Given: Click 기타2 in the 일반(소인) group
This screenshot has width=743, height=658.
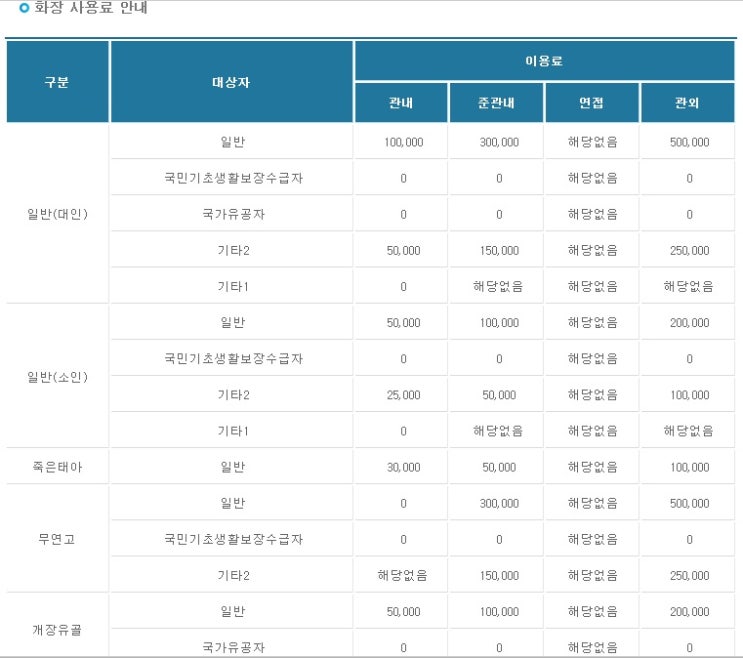Looking at the screenshot, I should point(234,395).
